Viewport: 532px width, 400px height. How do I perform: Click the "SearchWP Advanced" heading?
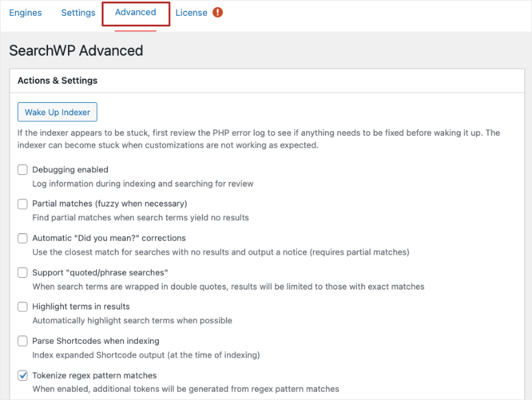[x=76, y=51]
